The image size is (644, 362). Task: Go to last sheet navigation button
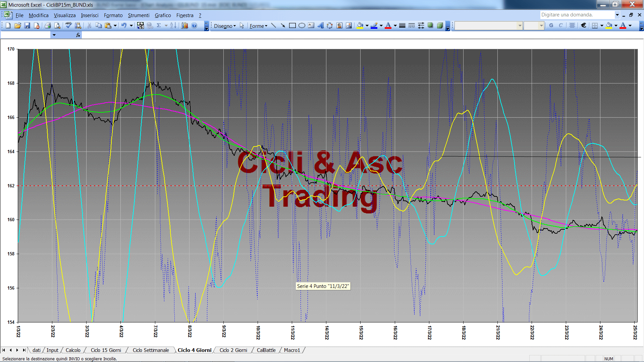(24, 350)
